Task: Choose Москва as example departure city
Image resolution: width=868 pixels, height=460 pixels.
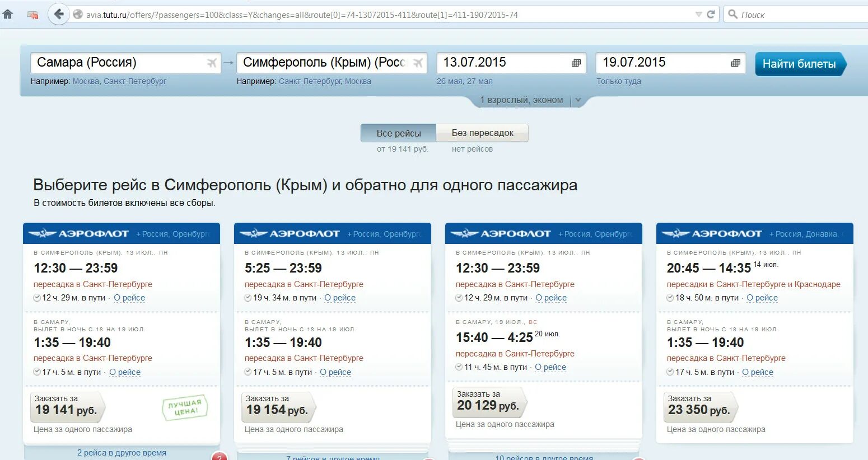Action: 86,81
